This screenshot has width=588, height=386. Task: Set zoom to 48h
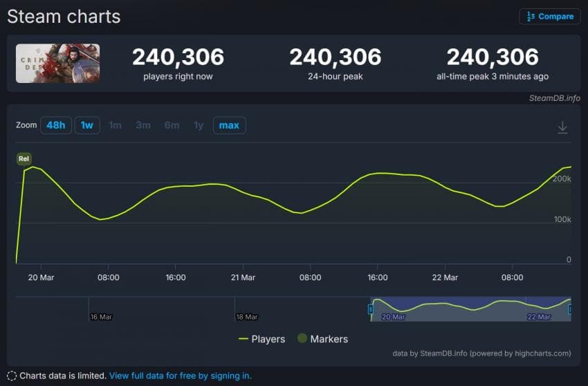coord(55,125)
